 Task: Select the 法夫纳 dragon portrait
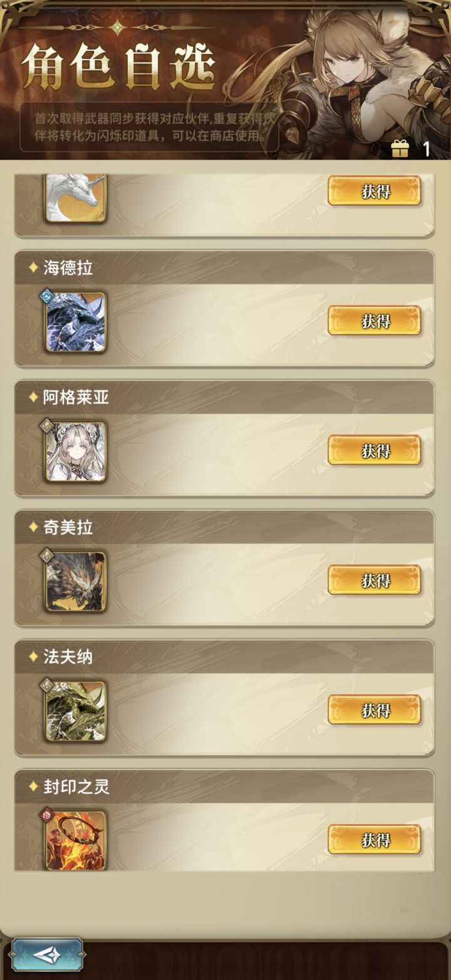pos(75,711)
